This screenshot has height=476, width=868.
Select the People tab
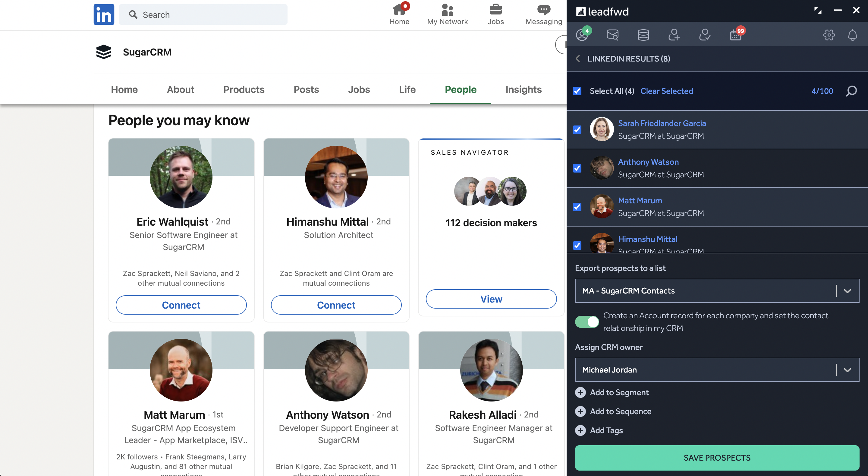[460, 89]
